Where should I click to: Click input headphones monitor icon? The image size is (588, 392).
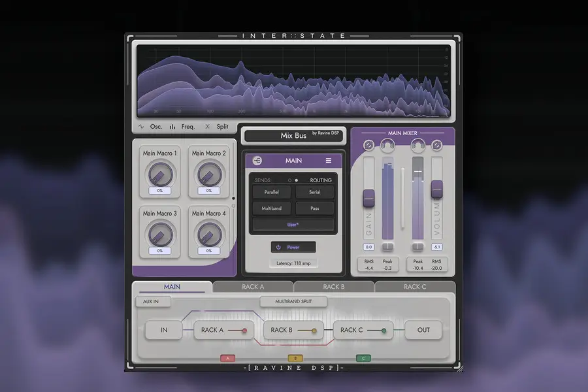pos(387,145)
